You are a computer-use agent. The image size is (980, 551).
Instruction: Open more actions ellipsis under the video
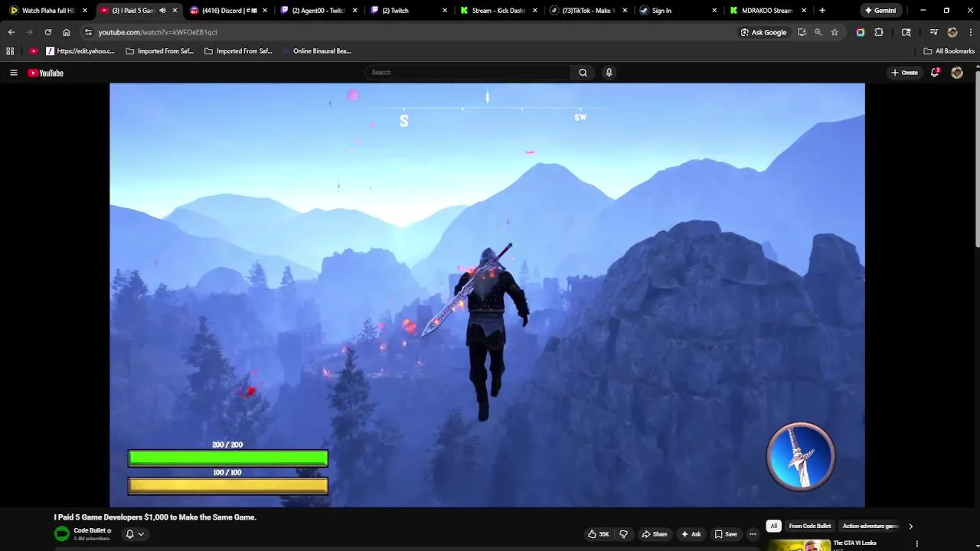click(x=753, y=534)
